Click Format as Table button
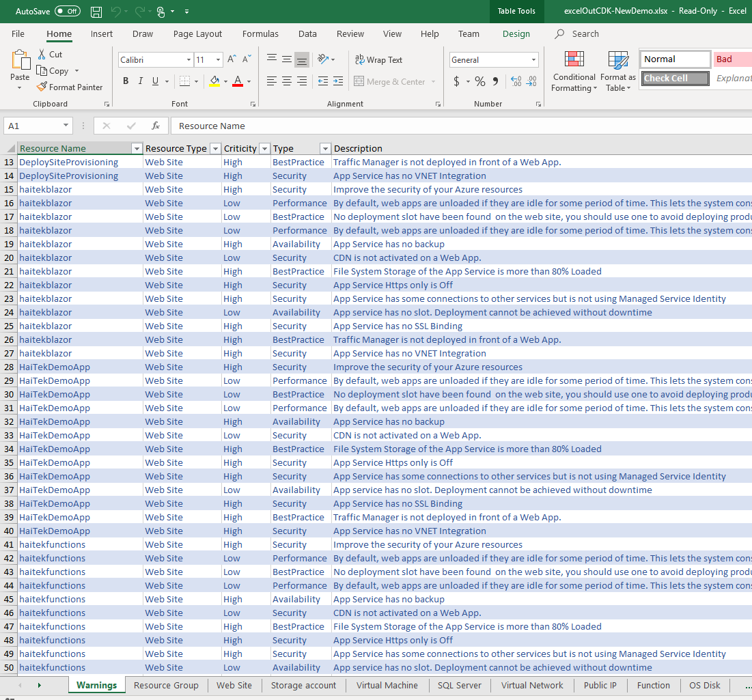 (x=617, y=71)
